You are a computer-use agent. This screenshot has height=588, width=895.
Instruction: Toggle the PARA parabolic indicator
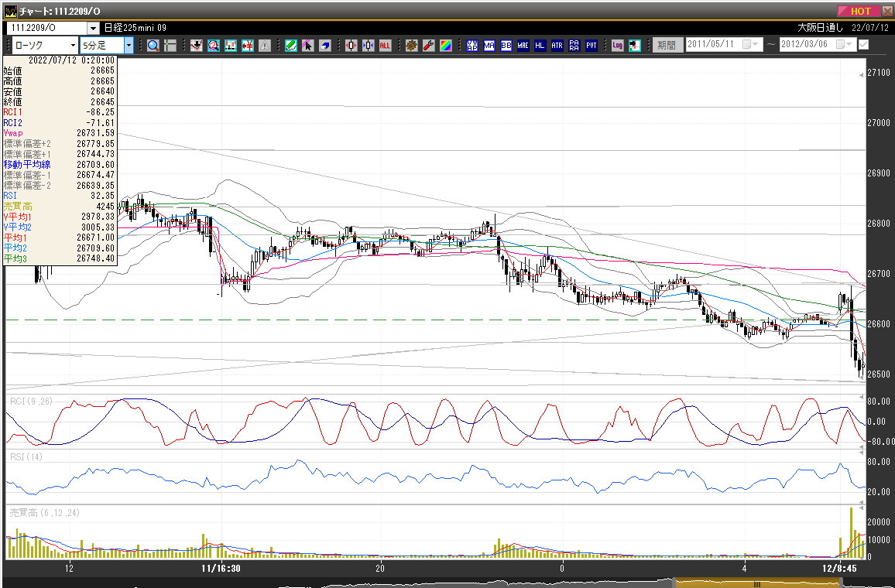click(x=574, y=45)
